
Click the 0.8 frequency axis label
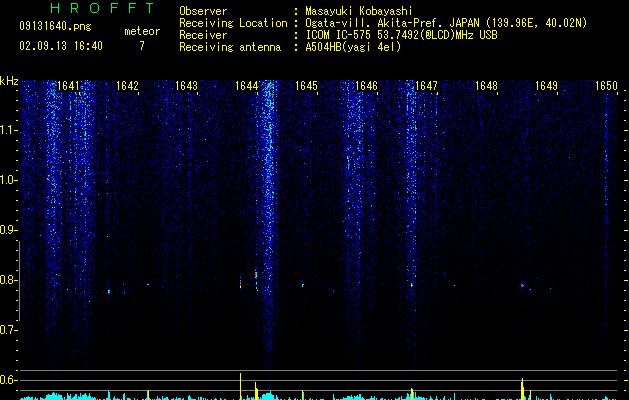(8, 280)
